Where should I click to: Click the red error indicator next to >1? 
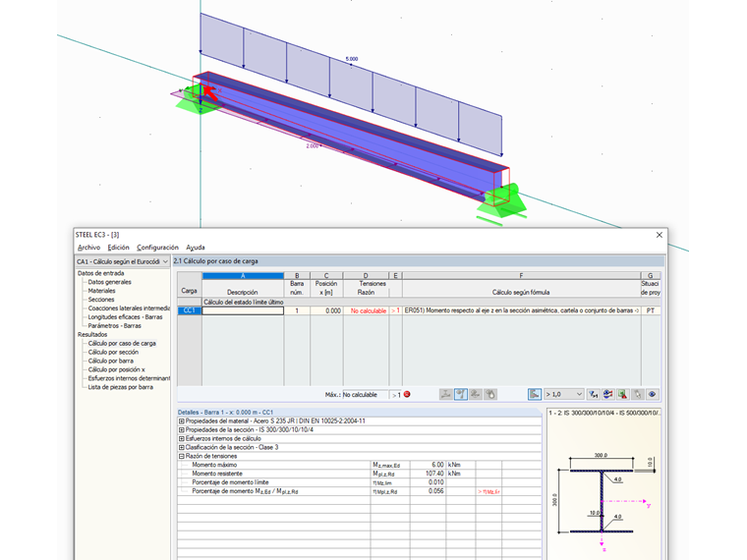click(407, 394)
